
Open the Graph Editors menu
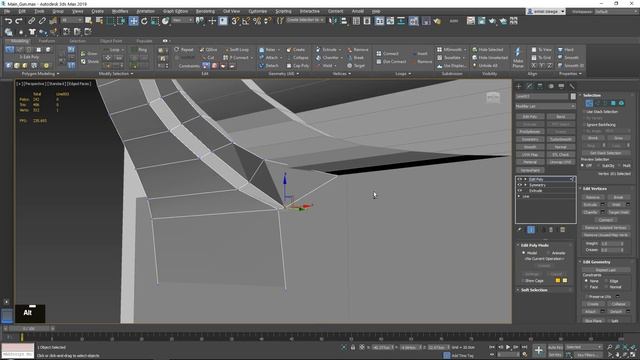[x=176, y=11]
